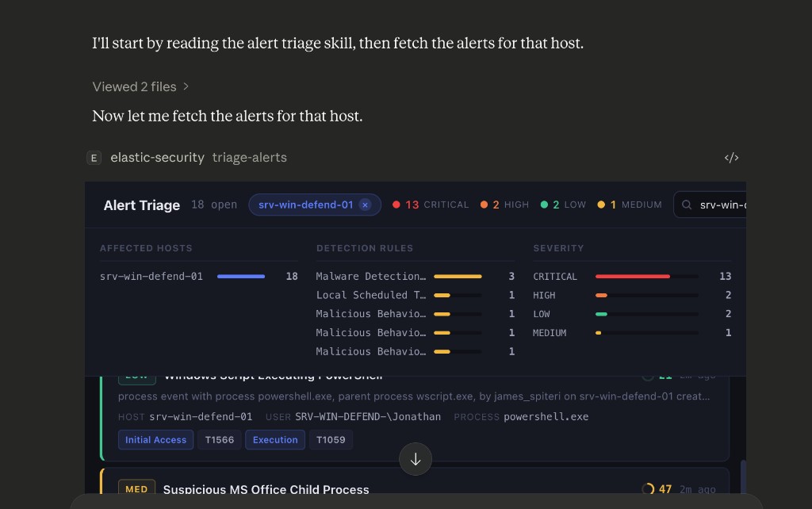Click the T1566 technique tag
812x509 pixels.
(220, 440)
